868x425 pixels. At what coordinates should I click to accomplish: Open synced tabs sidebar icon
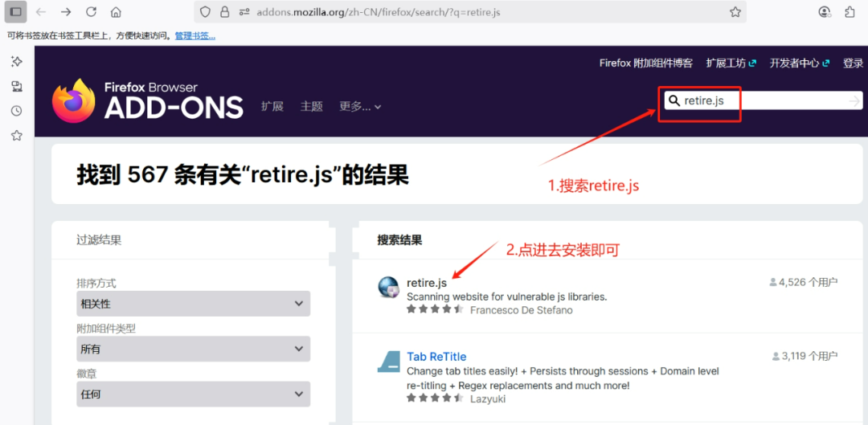[x=17, y=86]
